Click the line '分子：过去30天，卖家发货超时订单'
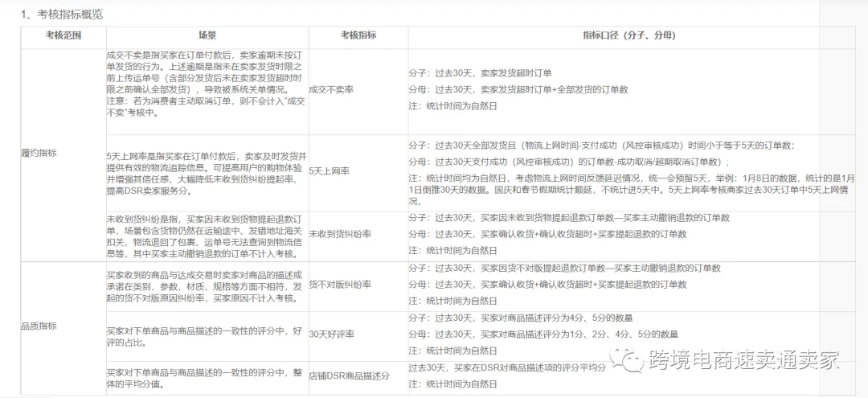Image resolution: width=868 pixels, height=398 pixels. [x=480, y=73]
